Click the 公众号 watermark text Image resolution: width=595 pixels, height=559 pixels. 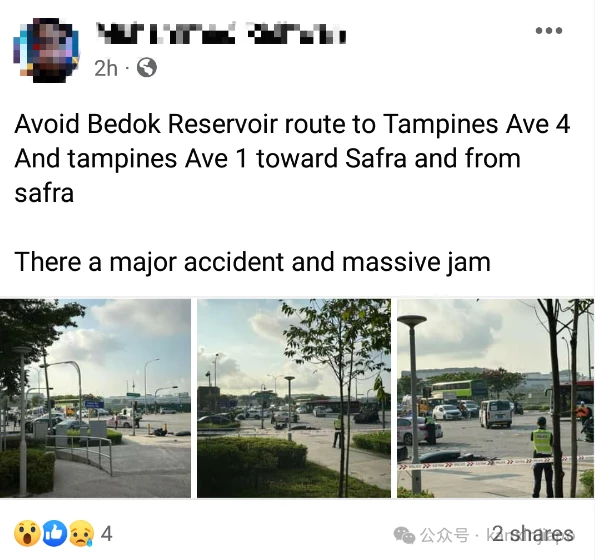coord(444,535)
